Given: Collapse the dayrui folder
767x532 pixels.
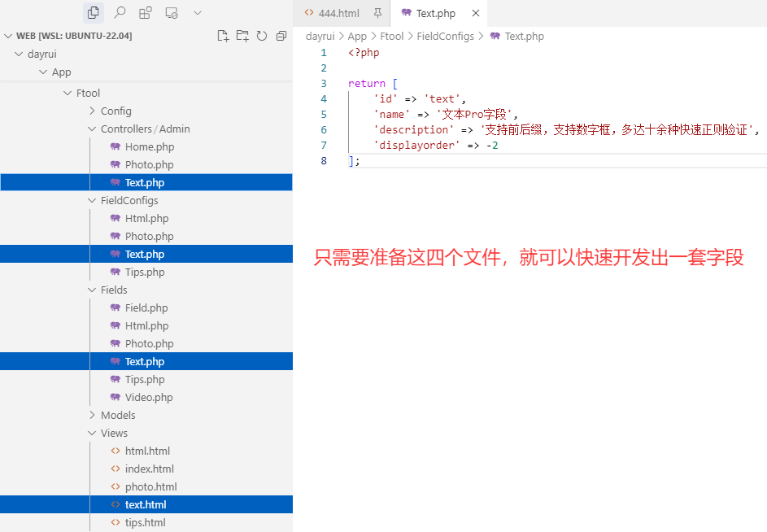Looking at the screenshot, I should point(19,54).
